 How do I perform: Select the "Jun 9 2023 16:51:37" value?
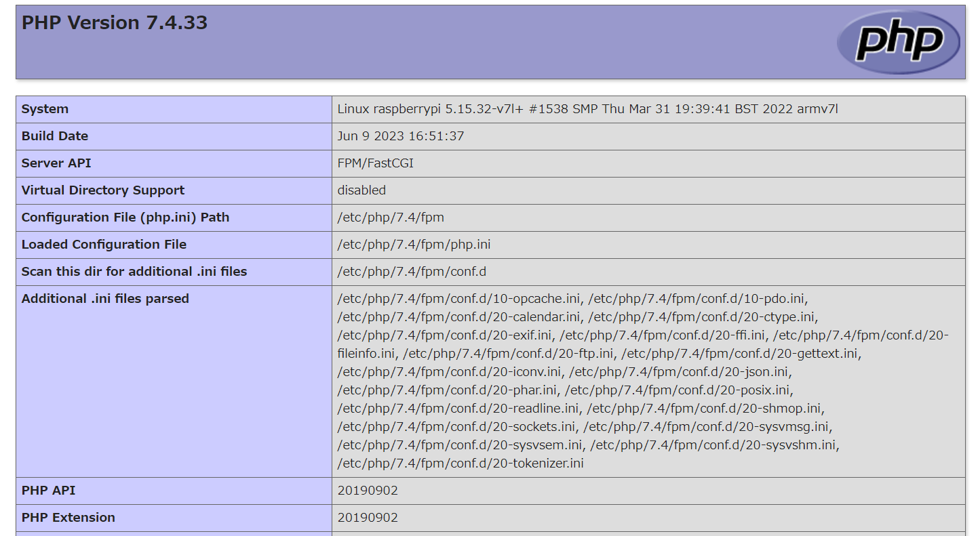click(401, 136)
